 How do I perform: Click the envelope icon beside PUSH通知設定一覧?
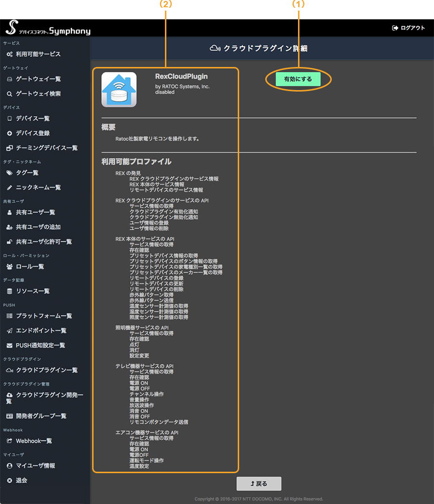(x=10, y=345)
